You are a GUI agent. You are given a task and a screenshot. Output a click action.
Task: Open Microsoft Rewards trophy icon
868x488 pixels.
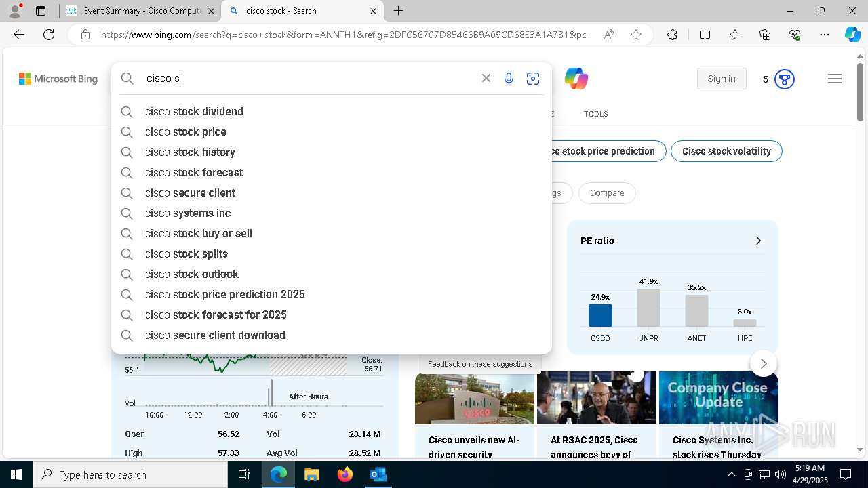(785, 79)
